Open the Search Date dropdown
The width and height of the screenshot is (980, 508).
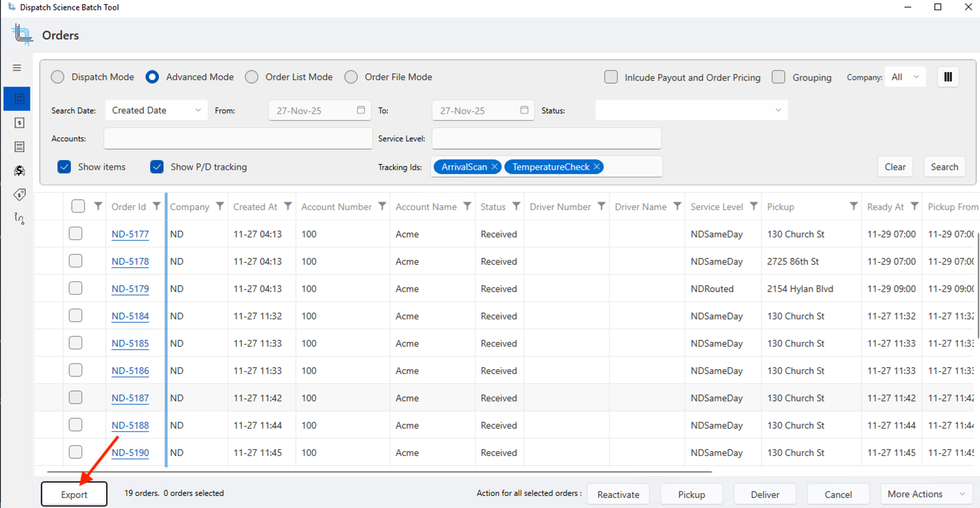[157, 110]
